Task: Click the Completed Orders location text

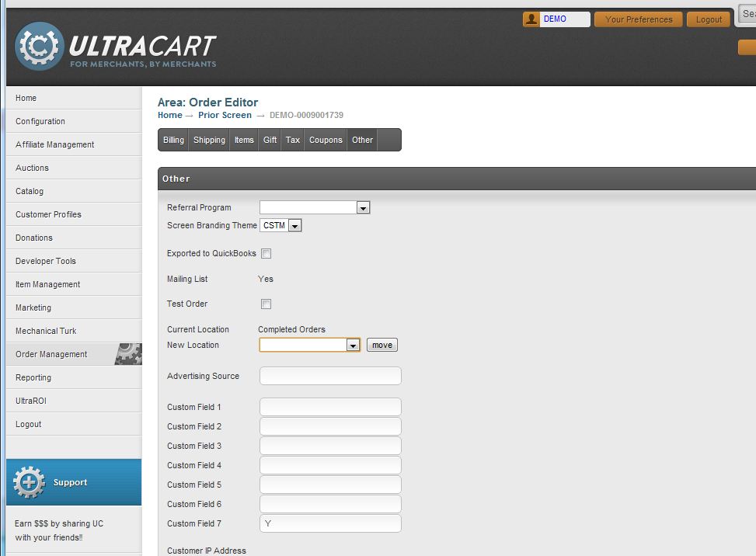Action: 291,329
